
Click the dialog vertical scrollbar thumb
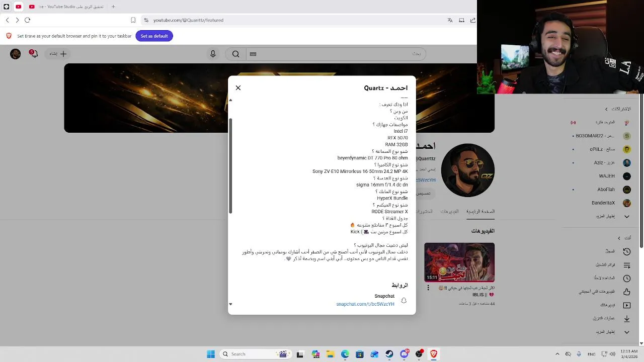tap(230, 166)
